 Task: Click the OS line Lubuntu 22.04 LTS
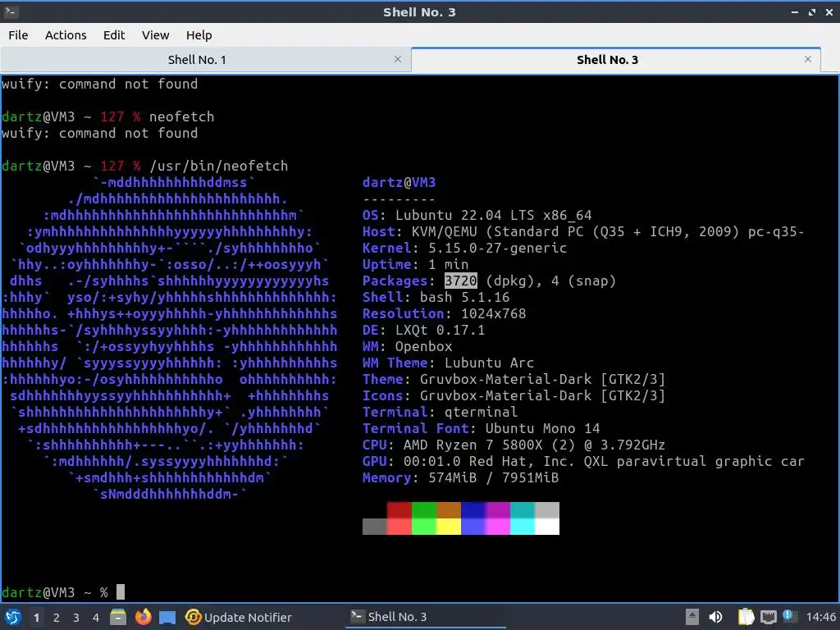pos(477,216)
